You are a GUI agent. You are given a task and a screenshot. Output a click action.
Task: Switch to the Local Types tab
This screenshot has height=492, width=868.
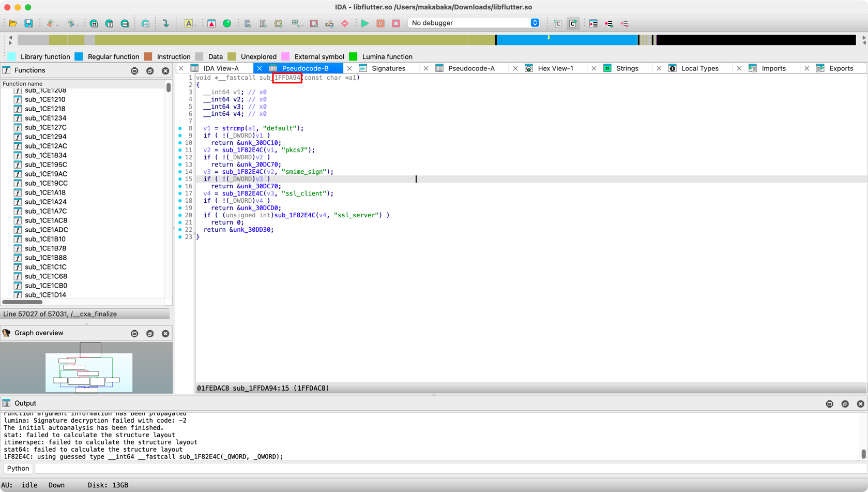[x=699, y=68]
